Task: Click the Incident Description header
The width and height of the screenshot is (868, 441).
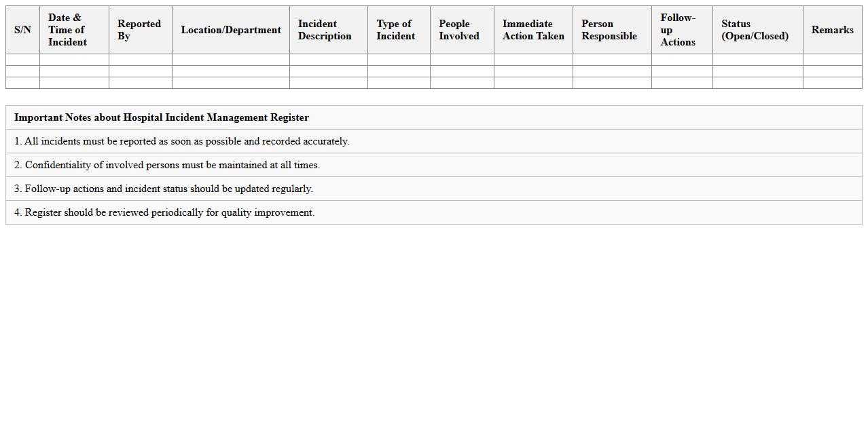Action: 328,30
